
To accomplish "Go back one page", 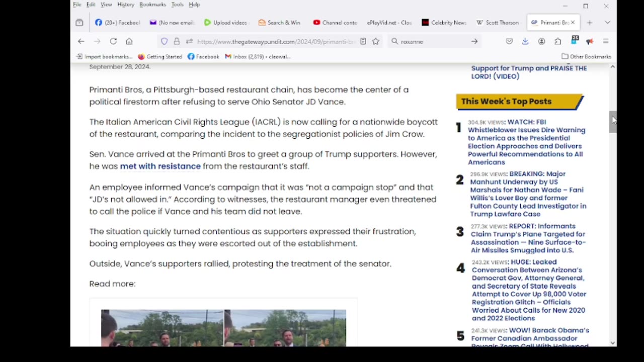I will pos(81,41).
